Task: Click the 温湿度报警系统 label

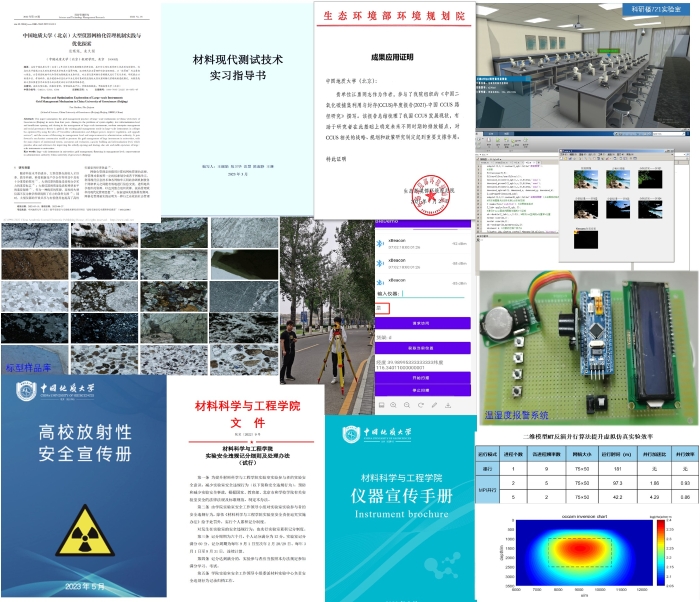Action: click(x=517, y=415)
